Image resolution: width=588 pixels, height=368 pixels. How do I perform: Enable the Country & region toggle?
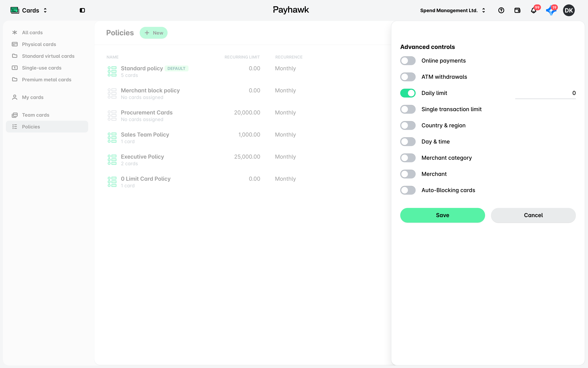(408, 125)
